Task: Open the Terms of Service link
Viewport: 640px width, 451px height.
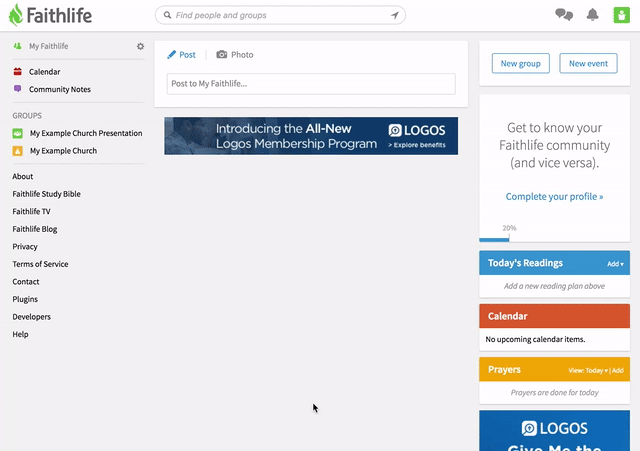Action: (x=40, y=264)
